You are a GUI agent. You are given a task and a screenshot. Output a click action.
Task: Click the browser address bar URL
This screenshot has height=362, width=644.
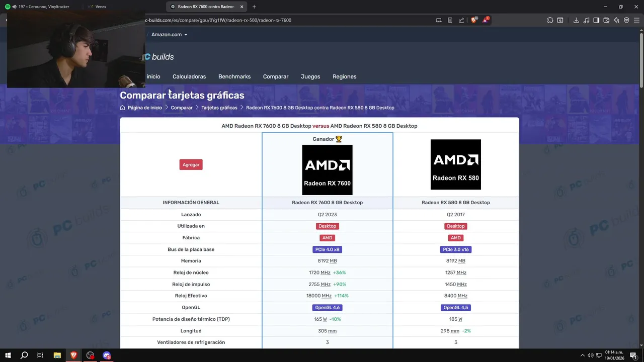[218, 20]
